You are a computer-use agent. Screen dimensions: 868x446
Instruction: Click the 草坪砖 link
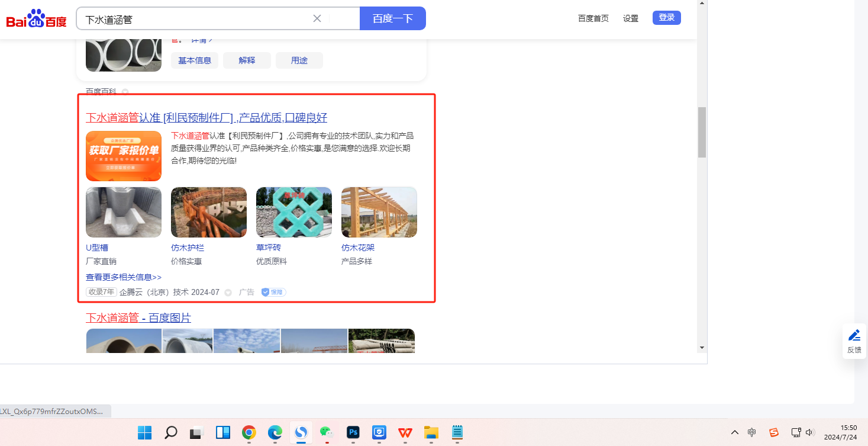tap(269, 248)
